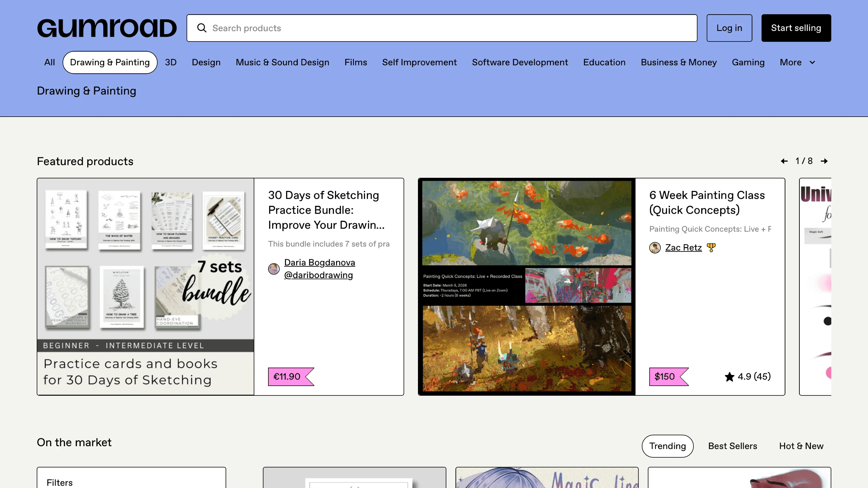
Task: Open the Films category
Action: pos(356,62)
